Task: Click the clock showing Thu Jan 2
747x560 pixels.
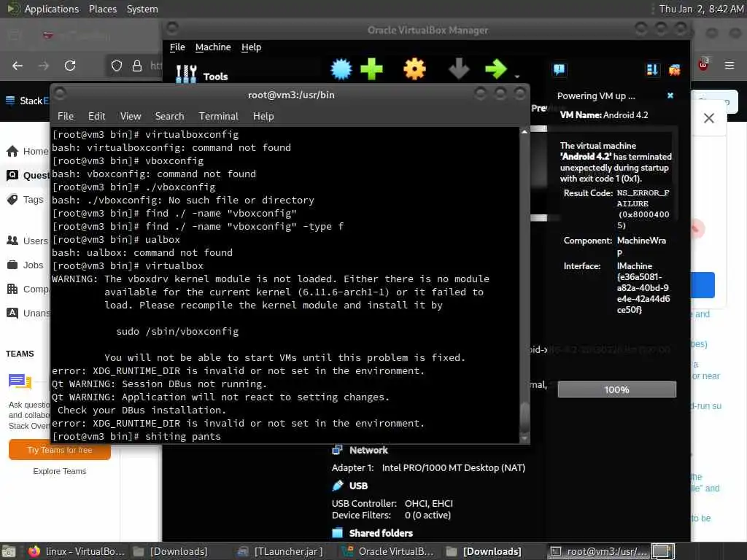Action: [701, 9]
